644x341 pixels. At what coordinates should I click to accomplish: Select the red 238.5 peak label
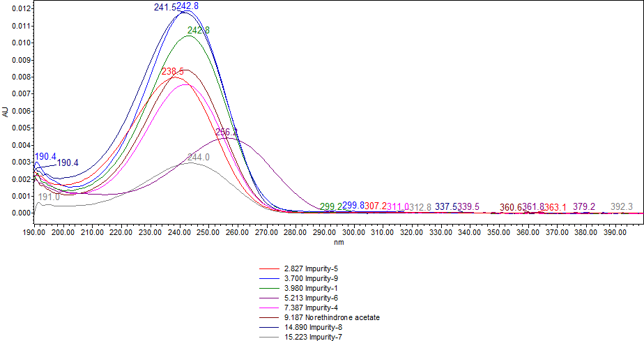173,72
